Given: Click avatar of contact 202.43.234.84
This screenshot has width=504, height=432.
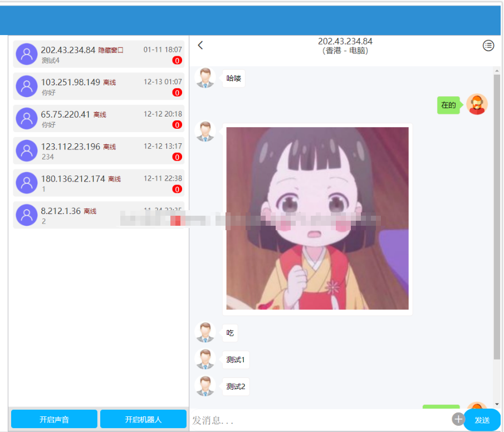Looking at the screenshot, I should pos(26,54).
